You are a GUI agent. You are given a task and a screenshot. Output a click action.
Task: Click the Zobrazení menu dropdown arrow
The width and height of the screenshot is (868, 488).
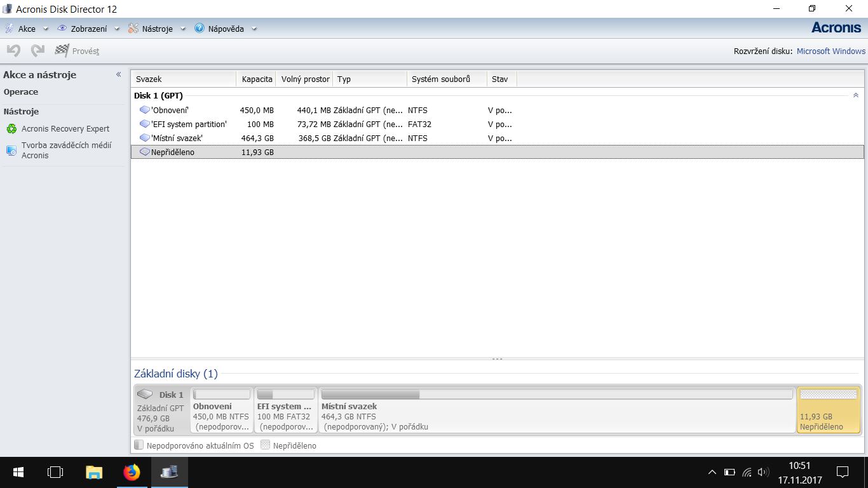(117, 29)
